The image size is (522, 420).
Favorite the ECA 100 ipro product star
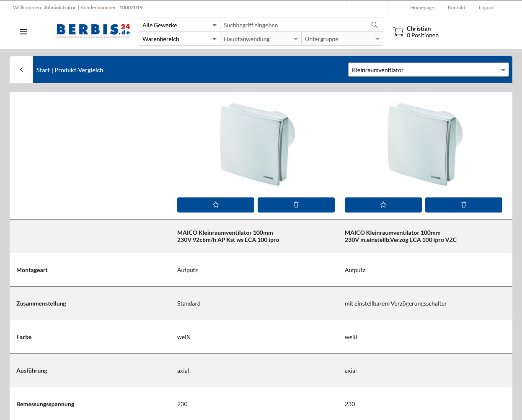pyautogui.click(x=216, y=205)
